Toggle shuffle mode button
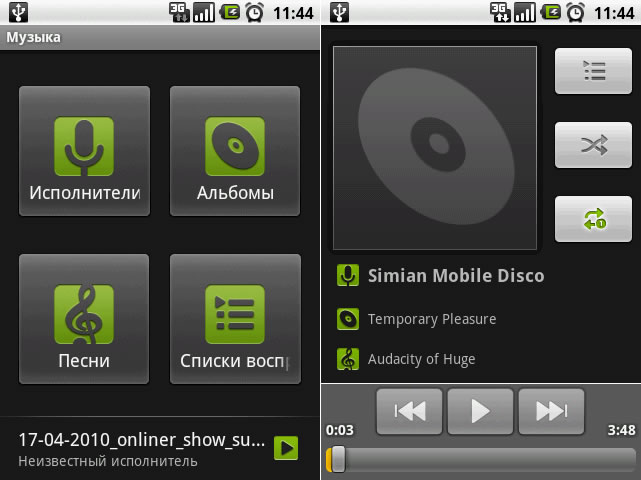This screenshot has height=480, width=641. (x=593, y=145)
